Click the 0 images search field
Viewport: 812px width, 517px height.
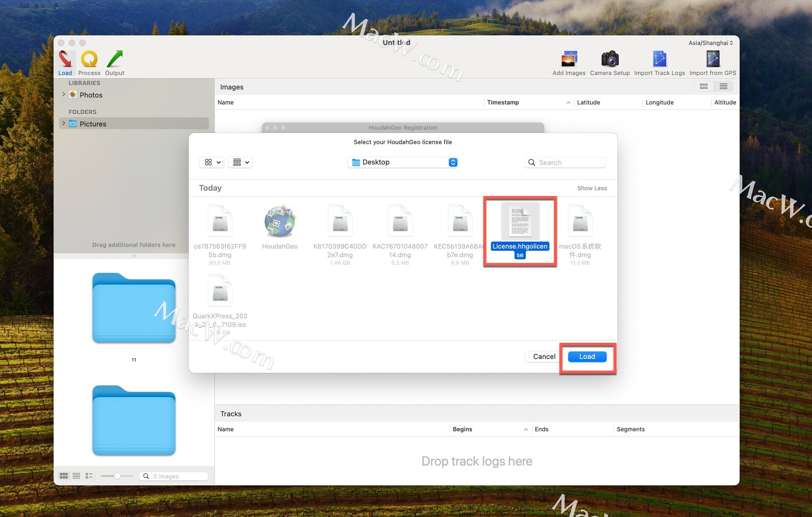(x=174, y=476)
